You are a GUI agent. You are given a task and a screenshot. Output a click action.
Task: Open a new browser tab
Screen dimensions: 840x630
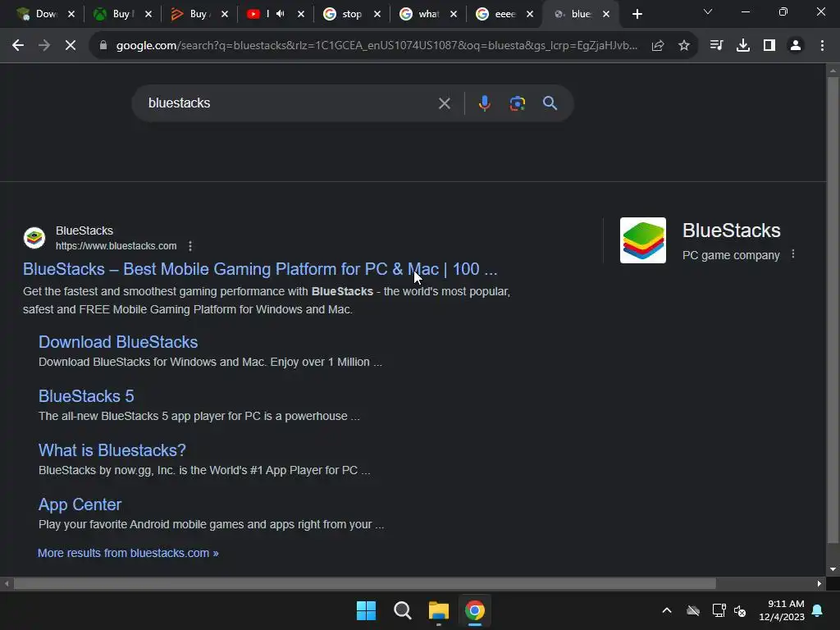(x=637, y=14)
